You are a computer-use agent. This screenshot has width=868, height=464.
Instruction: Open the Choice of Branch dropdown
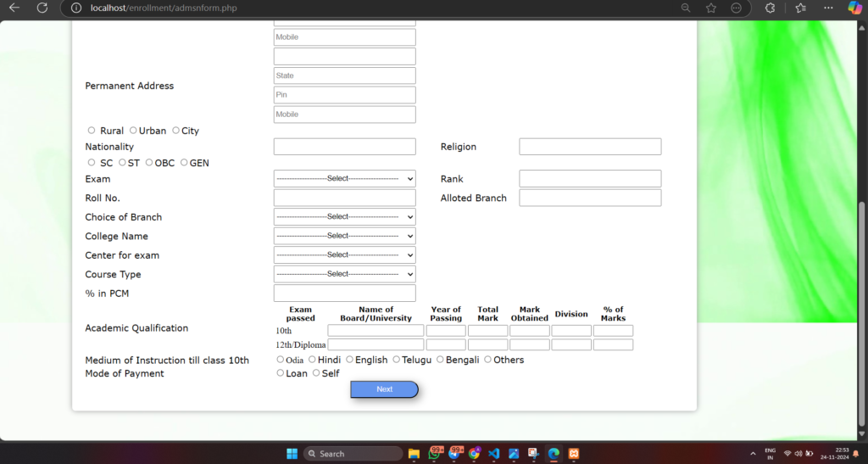(x=344, y=217)
